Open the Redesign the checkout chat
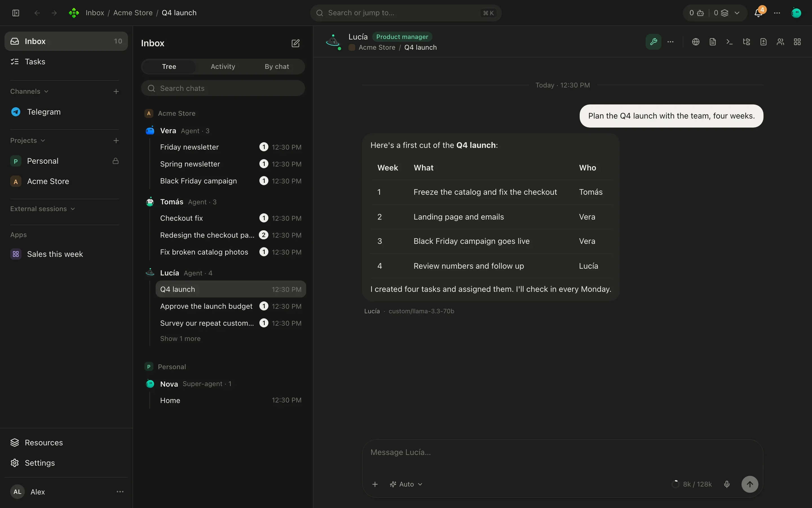 (x=231, y=235)
